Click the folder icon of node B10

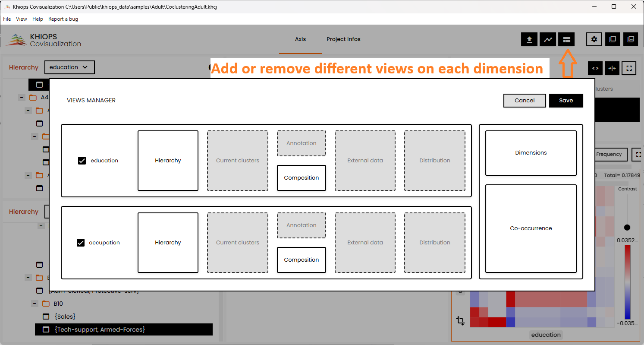click(x=46, y=304)
